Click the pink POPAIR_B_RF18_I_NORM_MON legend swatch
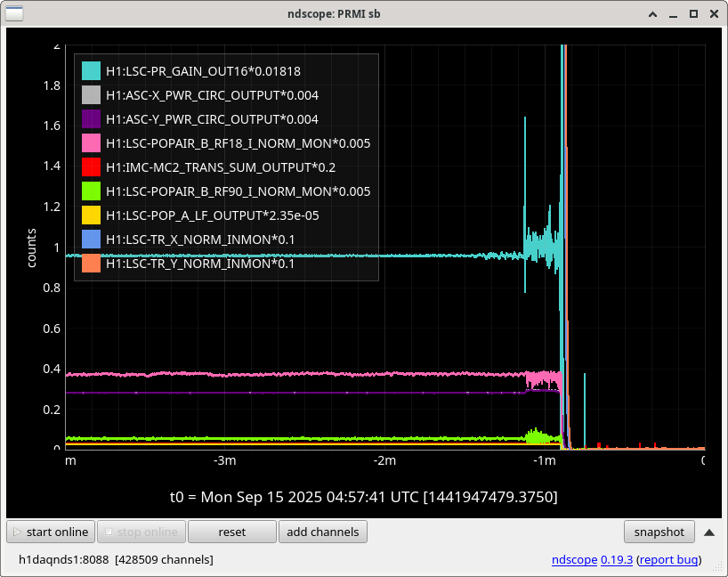This screenshot has width=728, height=577. tap(91, 143)
